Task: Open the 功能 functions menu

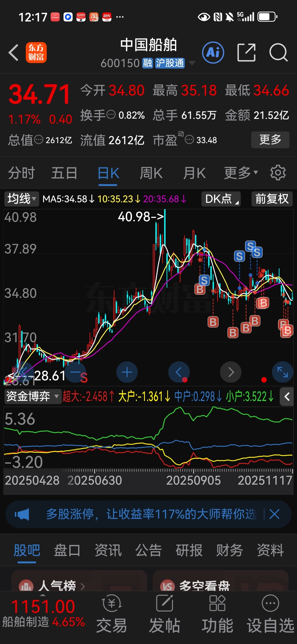Action: click(217, 614)
